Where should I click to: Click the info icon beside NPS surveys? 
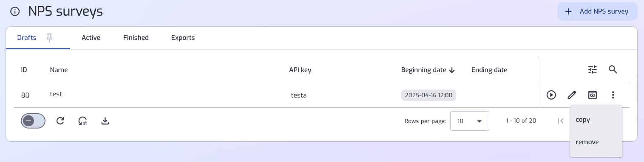click(15, 11)
